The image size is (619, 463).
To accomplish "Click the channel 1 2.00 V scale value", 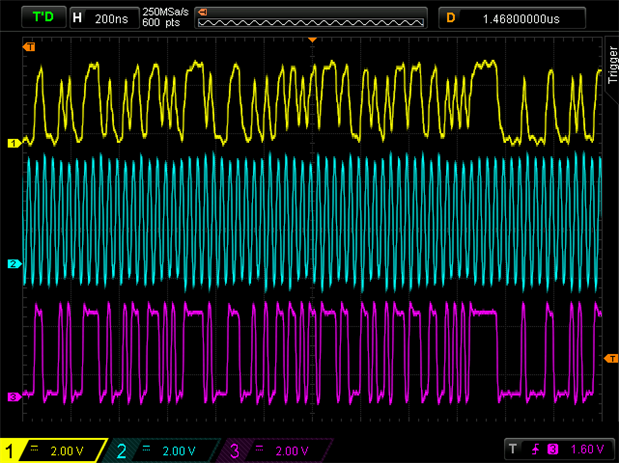I will (66, 451).
